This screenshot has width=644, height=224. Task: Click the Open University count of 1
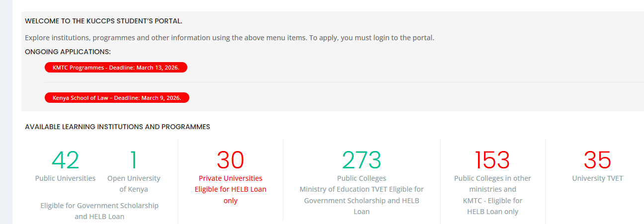(x=134, y=160)
